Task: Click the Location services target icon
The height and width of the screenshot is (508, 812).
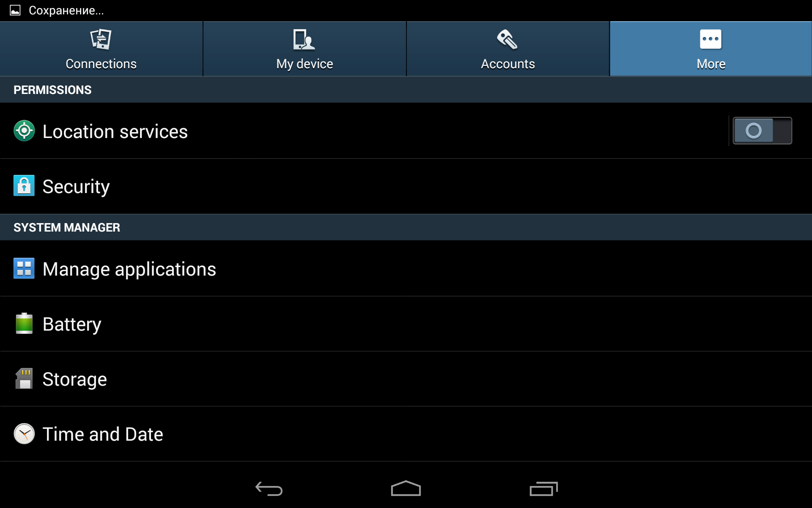Action: click(x=24, y=131)
